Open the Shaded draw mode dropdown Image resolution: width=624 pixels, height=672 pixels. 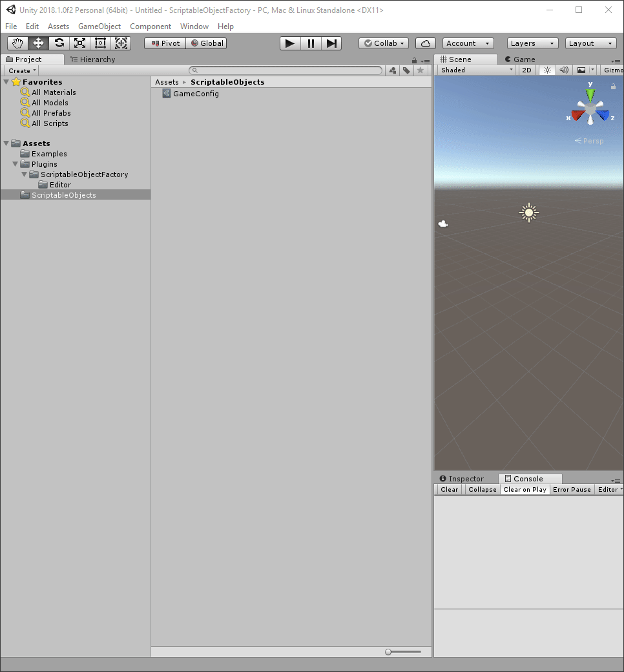(x=477, y=70)
